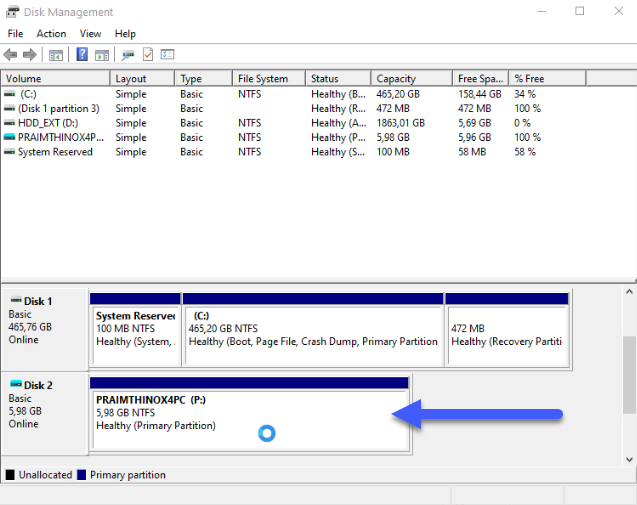Click the 58 MB free space cell

472,152
